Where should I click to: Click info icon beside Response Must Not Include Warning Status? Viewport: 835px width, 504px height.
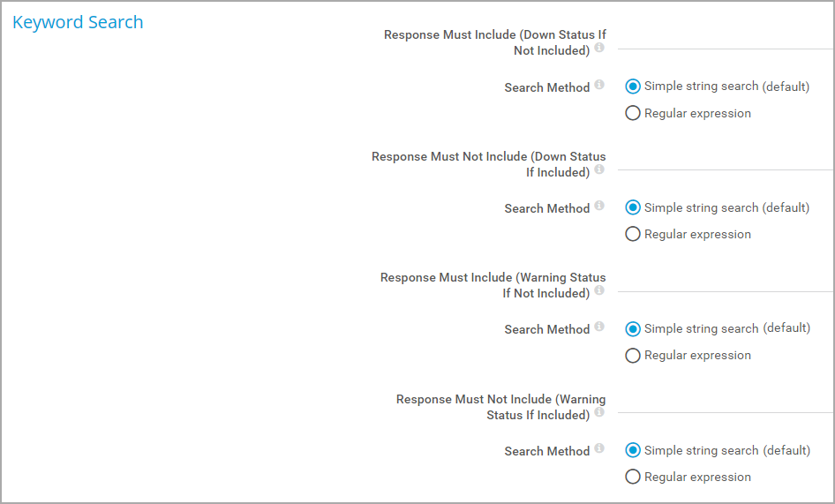point(599,412)
